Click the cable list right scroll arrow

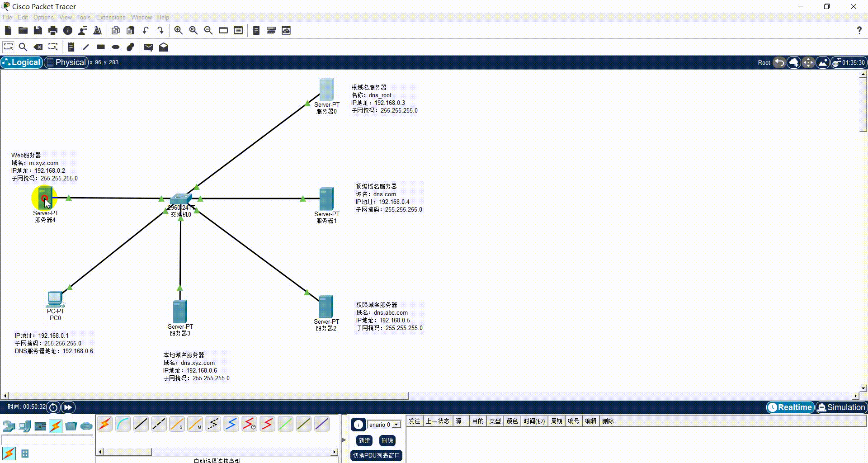coord(335,452)
